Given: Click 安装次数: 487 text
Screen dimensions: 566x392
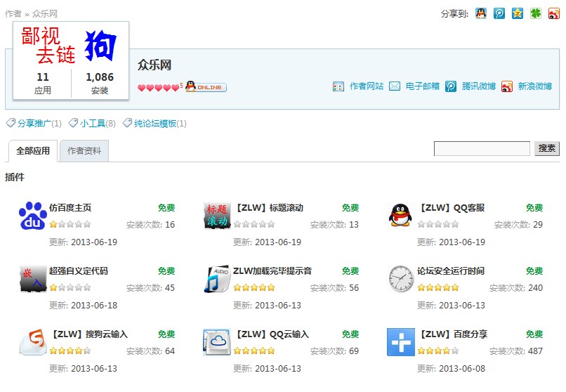Looking at the screenshot, I should click(x=516, y=351).
